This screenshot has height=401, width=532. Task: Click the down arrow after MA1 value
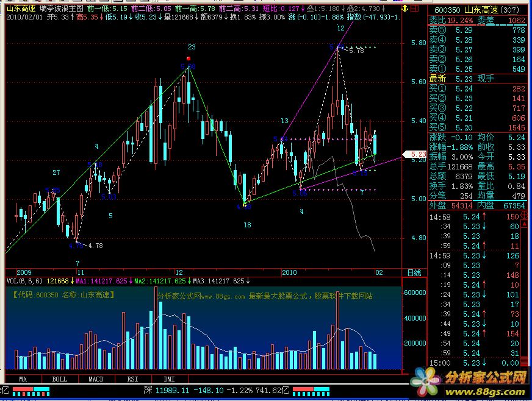pyautogui.click(x=131, y=282)
